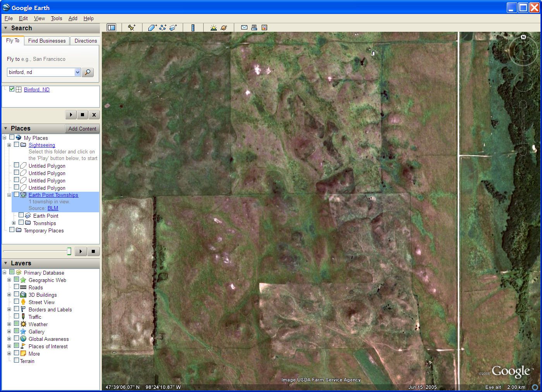The image size is (542, 392).
Task: Enable the Roads layer checkbox
Action: point(17,287)
